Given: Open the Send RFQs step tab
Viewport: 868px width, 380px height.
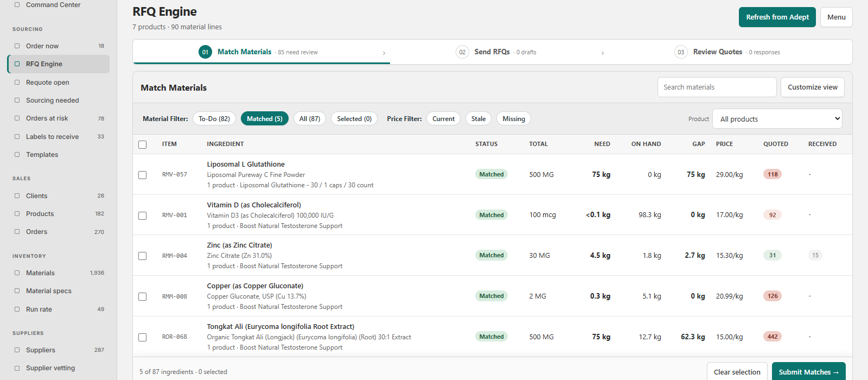Looking at the screenshot, I should tap(499, 52).
